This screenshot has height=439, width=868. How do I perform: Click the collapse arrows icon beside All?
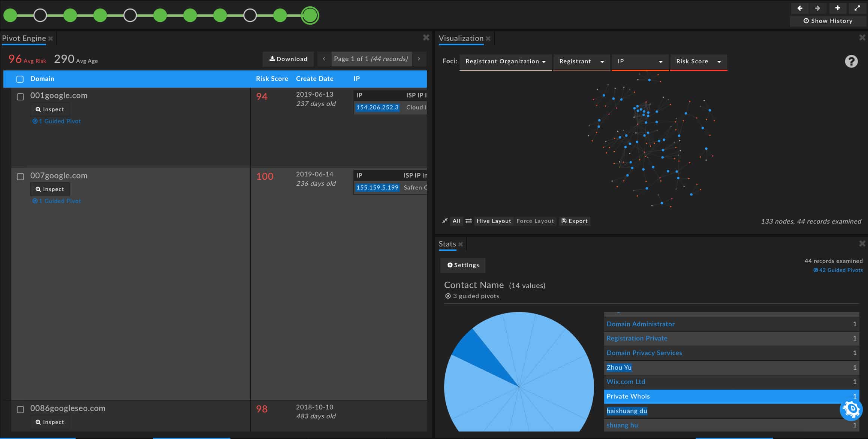pyautogui.click(x=445, y=221)
